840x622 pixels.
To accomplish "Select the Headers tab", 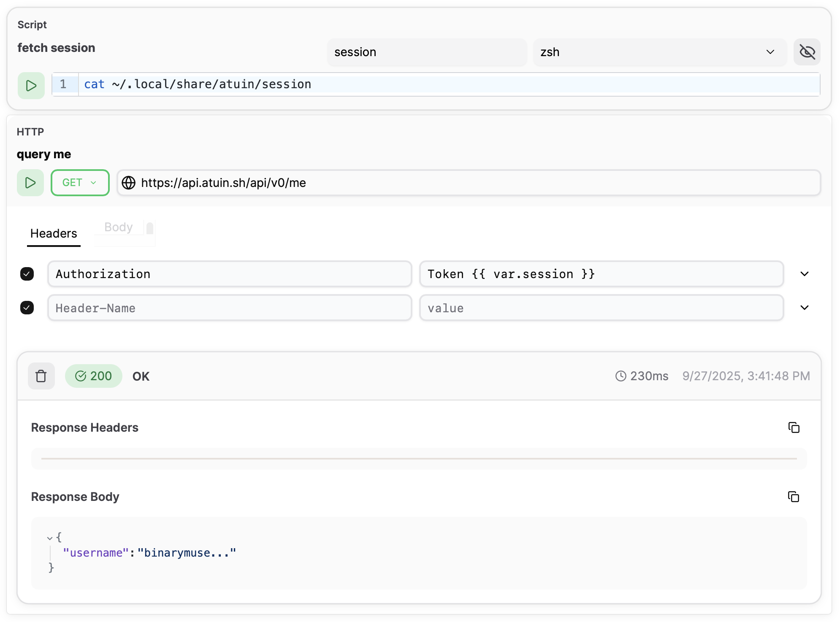I will click(x=54, y=233).
